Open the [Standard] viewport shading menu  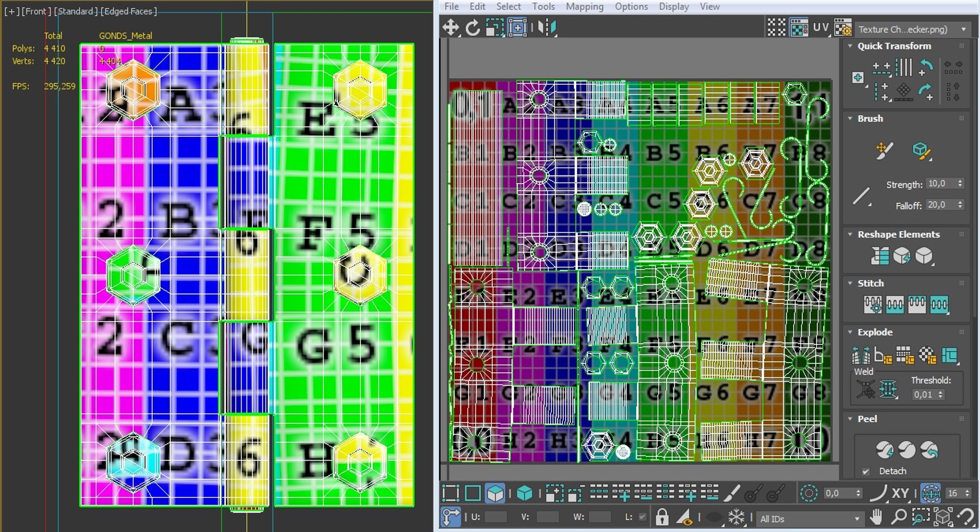[x=76, y=11]
